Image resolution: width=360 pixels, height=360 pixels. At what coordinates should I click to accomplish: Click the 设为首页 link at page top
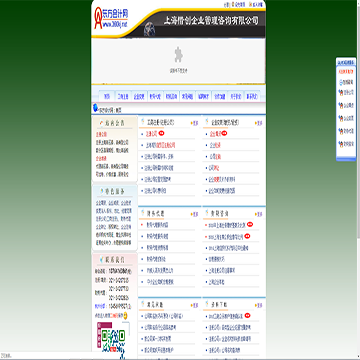240,4
